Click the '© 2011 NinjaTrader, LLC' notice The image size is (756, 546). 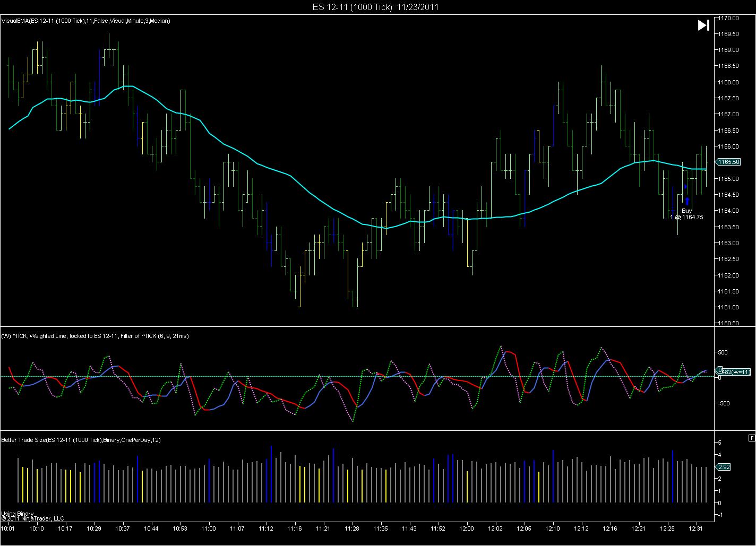point(32,518)
